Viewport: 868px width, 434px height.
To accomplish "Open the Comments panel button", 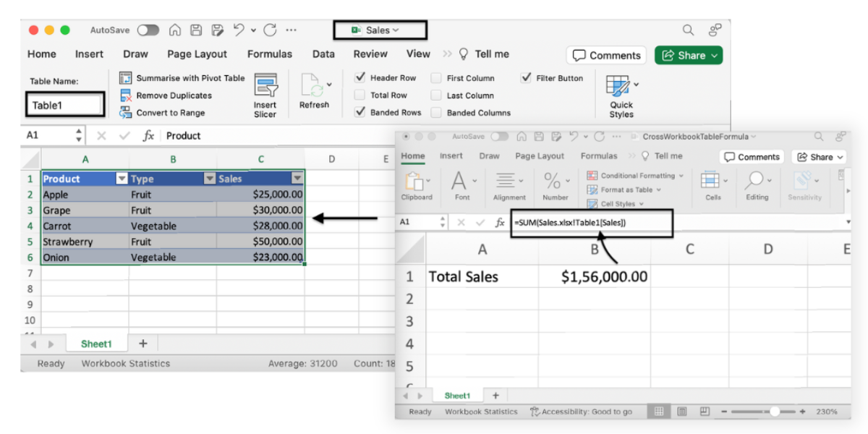I will 606,54.
